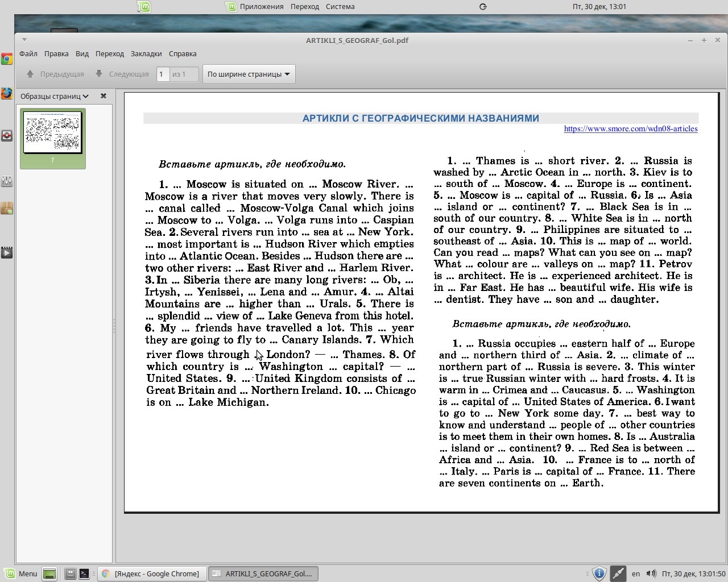Open the По ширине страницы zoom dropdown
Image resolution: width=728 pixels, height=582 pixels.
[249, 74]
